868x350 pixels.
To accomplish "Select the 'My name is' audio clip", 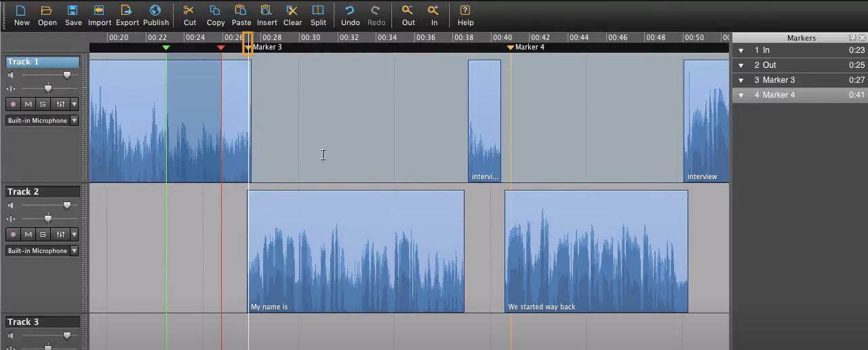I will pyautogui.click(x=355, y=251).
